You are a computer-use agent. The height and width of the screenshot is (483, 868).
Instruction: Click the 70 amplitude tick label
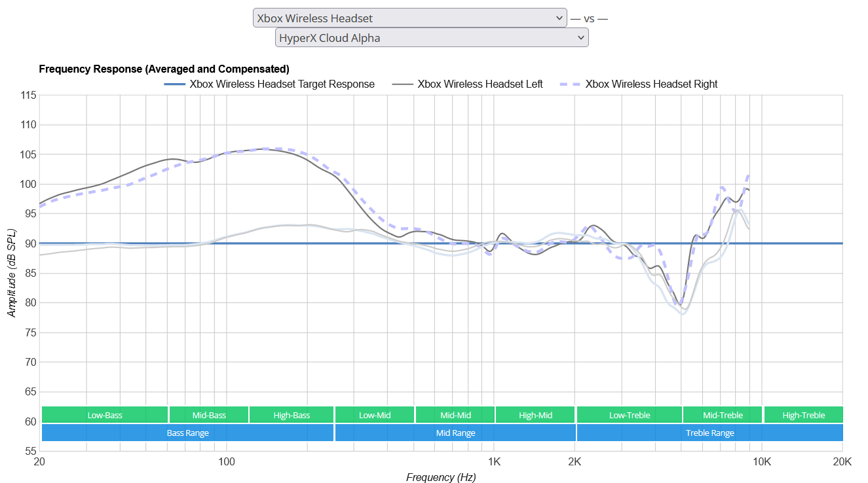(31, 362)
